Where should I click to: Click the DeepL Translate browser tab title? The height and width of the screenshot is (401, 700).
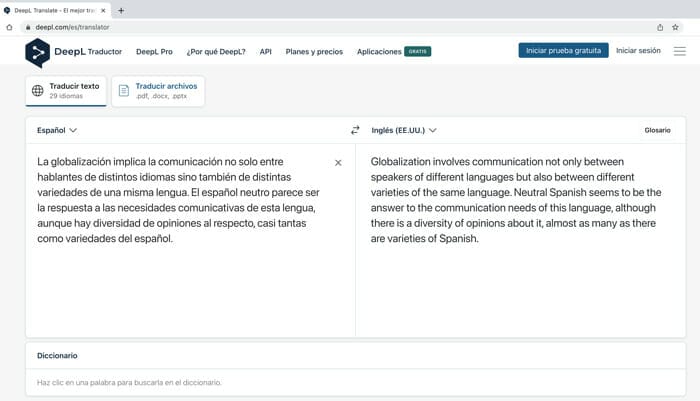click(55, 10)
